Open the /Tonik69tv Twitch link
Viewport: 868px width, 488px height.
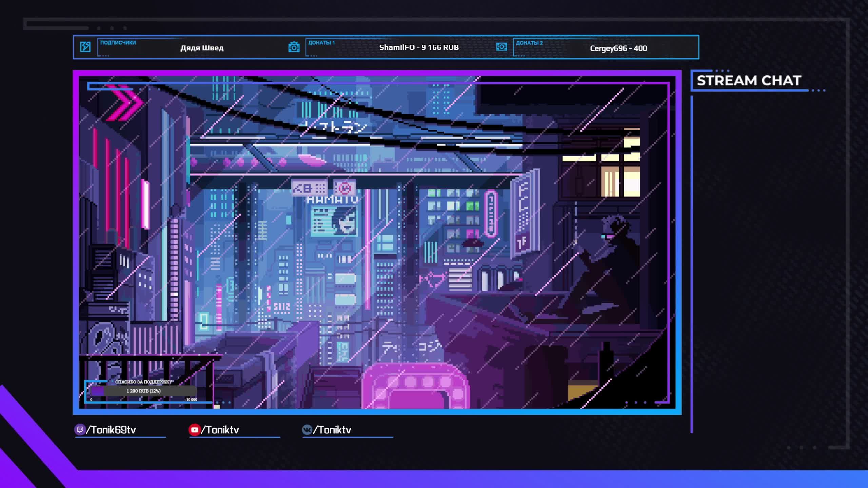[111, 430]
